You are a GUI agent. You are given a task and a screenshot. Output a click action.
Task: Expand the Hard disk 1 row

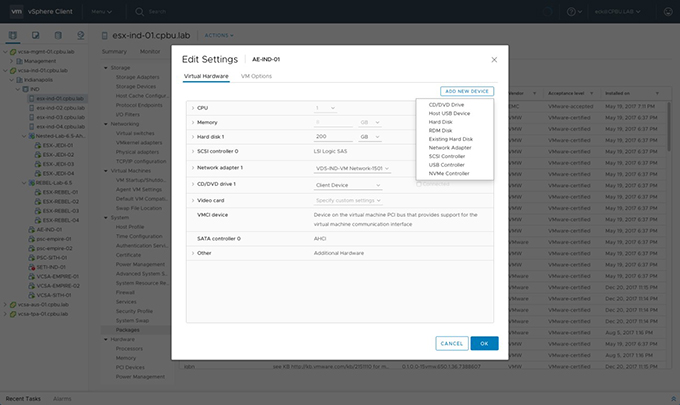[193, 137]
